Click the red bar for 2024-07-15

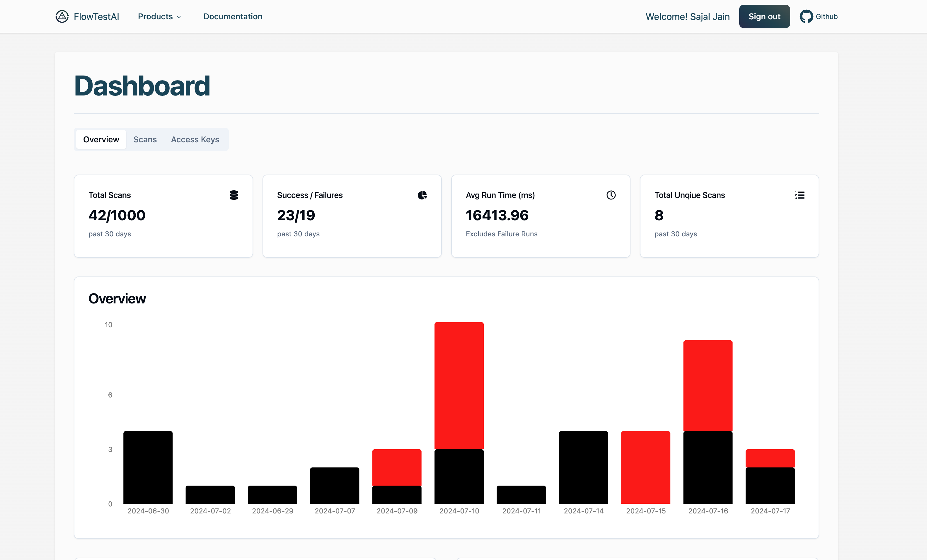click(x=646, y=467)
